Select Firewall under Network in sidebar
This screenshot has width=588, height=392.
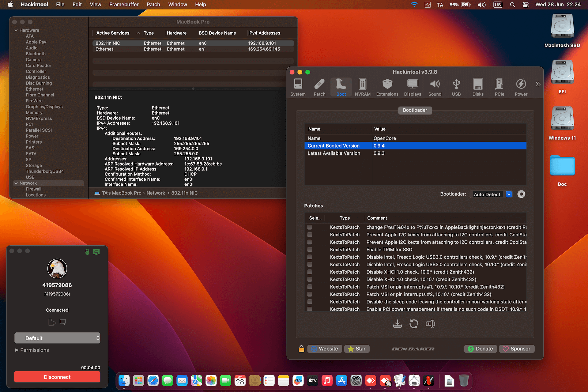[x=33, y=189]
